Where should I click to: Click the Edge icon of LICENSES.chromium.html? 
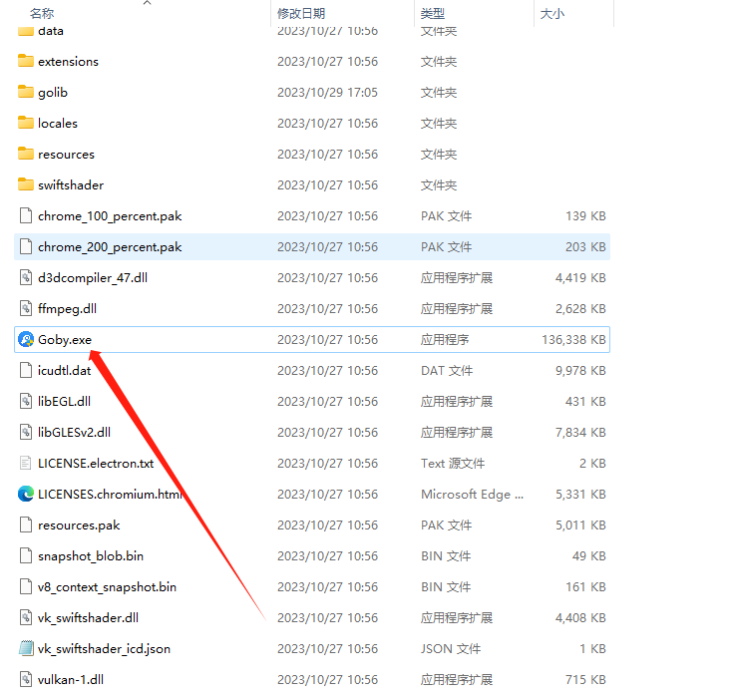(x=26, y=494)
